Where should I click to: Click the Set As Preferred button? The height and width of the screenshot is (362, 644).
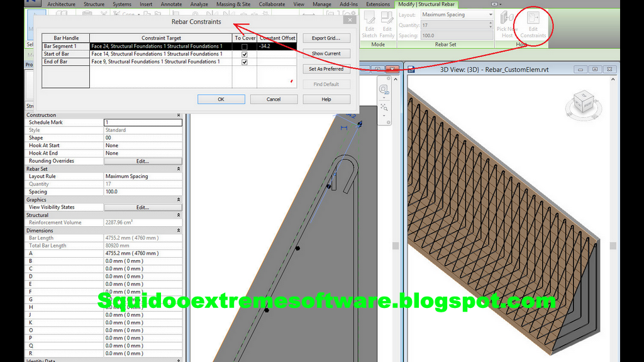pos(326,69)
